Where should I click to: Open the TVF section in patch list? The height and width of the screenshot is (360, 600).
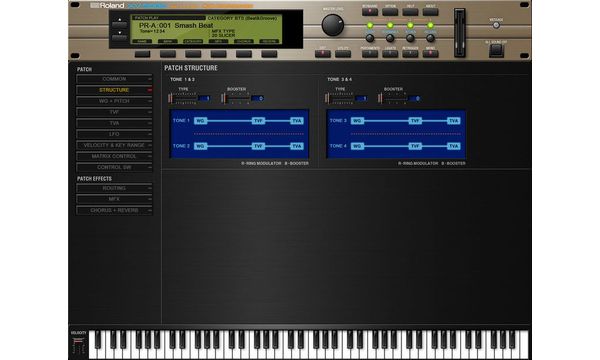(114, 112)
